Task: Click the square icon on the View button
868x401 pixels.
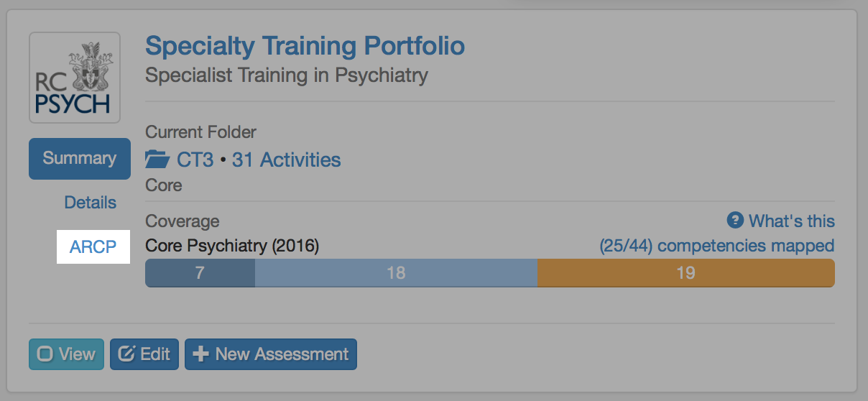Action: (45, 354)
